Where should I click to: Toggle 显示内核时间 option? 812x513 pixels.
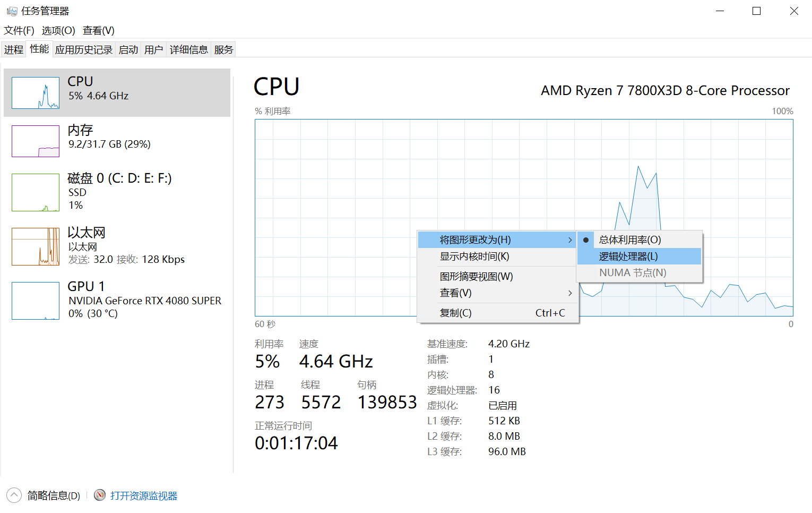(474, 256)
